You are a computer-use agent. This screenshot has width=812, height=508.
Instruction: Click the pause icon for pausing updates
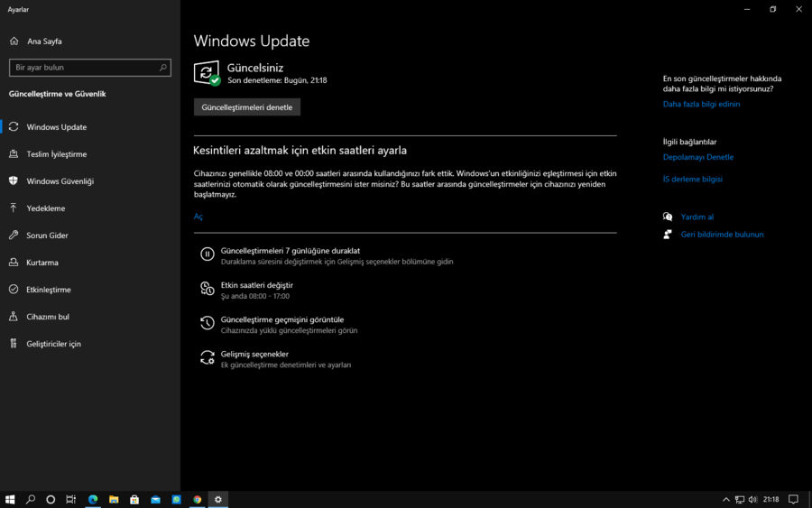(208, 254)
